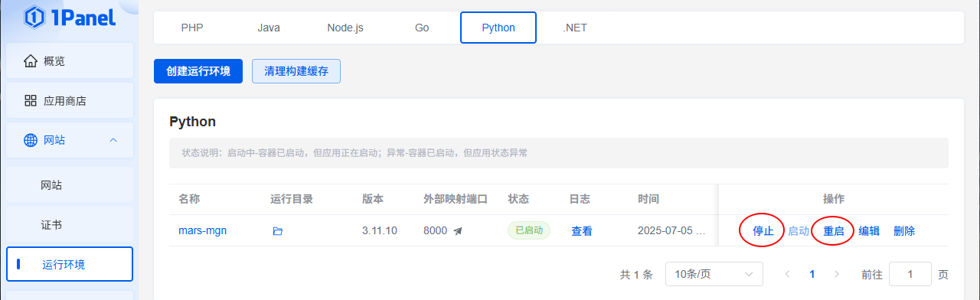
Task: Select 运行环境 submenu item
Action: 70,265
